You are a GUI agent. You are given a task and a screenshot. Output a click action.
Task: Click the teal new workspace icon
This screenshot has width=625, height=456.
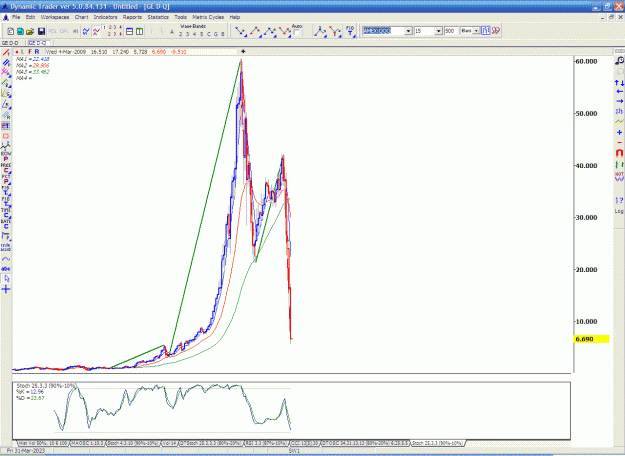pyautogui.click(x=20, y=31)
